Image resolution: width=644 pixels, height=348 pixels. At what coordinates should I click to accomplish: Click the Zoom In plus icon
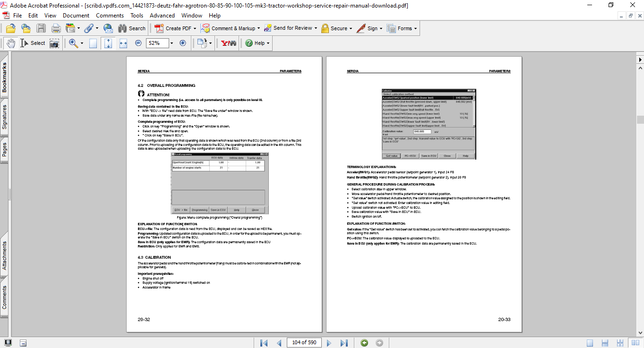pyautogui.click(x=183, y=43)
